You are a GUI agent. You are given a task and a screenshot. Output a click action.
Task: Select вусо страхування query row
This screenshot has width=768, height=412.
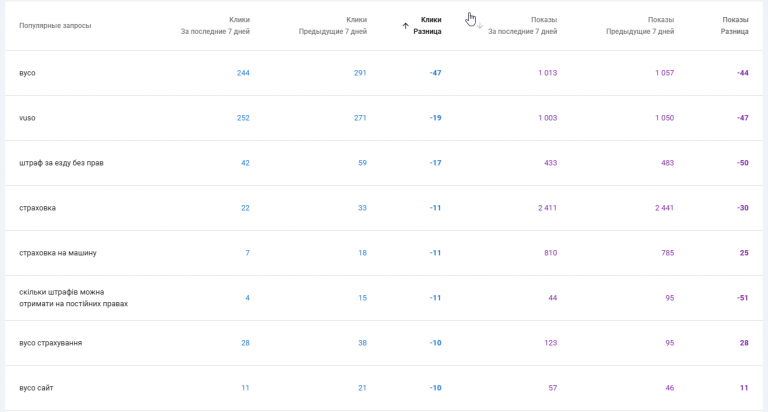point(384,343)
